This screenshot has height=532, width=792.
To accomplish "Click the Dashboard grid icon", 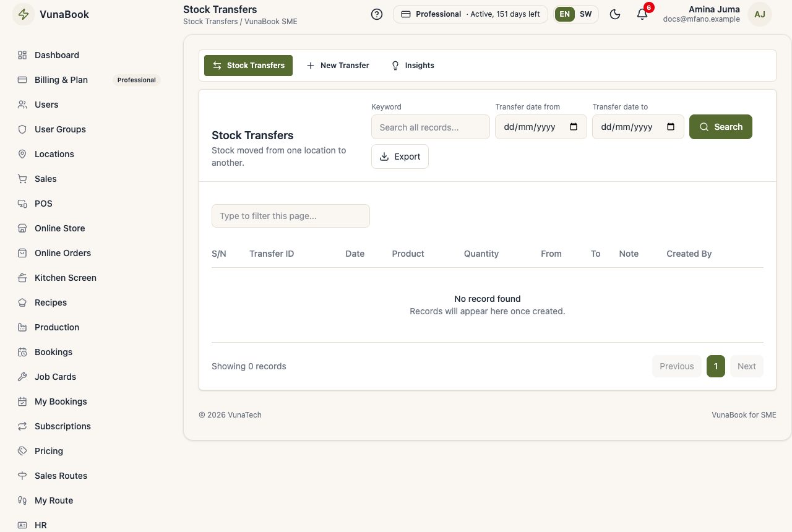I will pos(22,55).
